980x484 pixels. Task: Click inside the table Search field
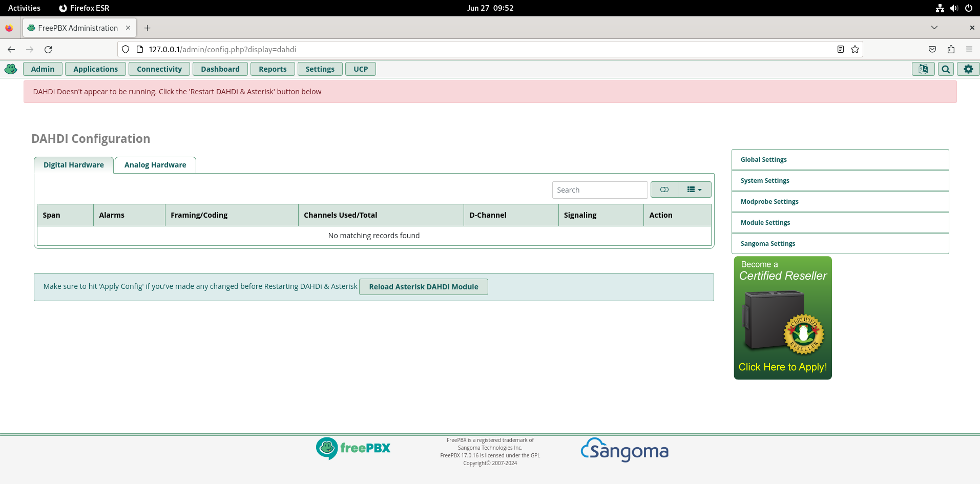pos(599,190)
